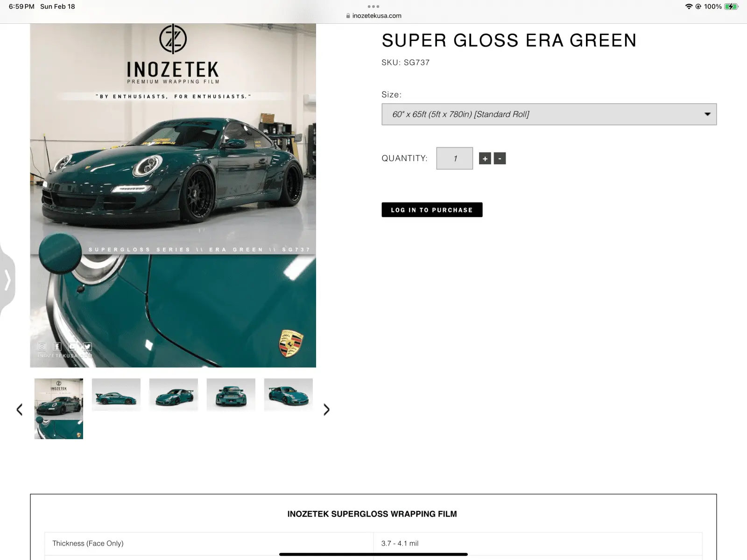
Task: Tap the inozetekusa.com address bar
Action: coord(373,15)
